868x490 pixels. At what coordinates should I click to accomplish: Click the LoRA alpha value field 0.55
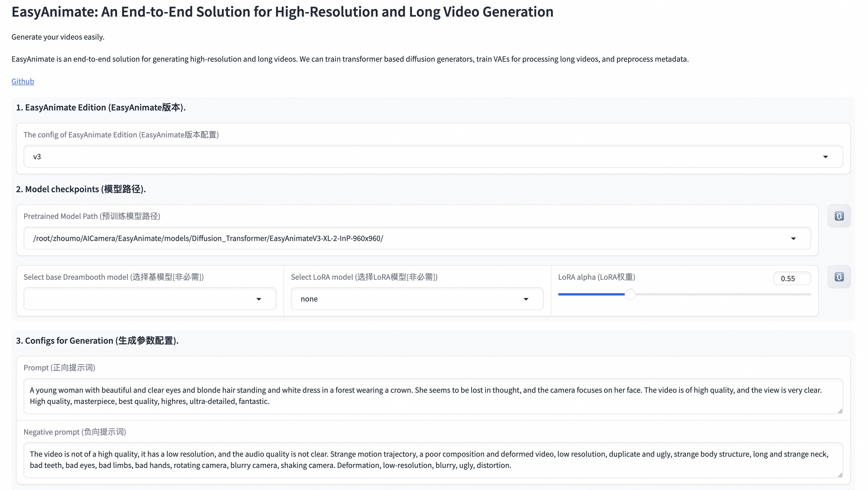pyautogui.click(x=792, y=278)
